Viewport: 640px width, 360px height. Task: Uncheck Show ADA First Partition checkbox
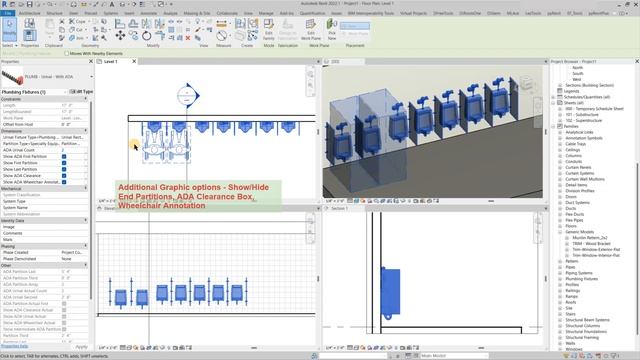[x=64, y=156]
